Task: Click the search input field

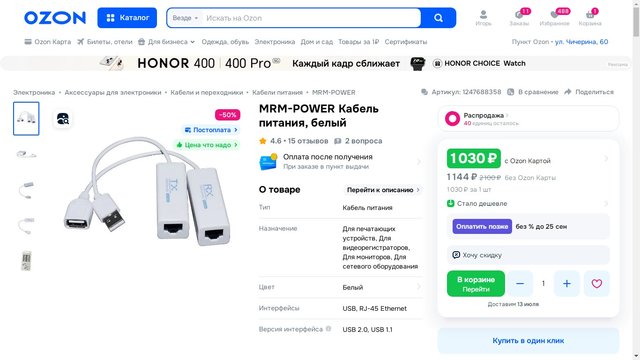Action: click(311, 18)
